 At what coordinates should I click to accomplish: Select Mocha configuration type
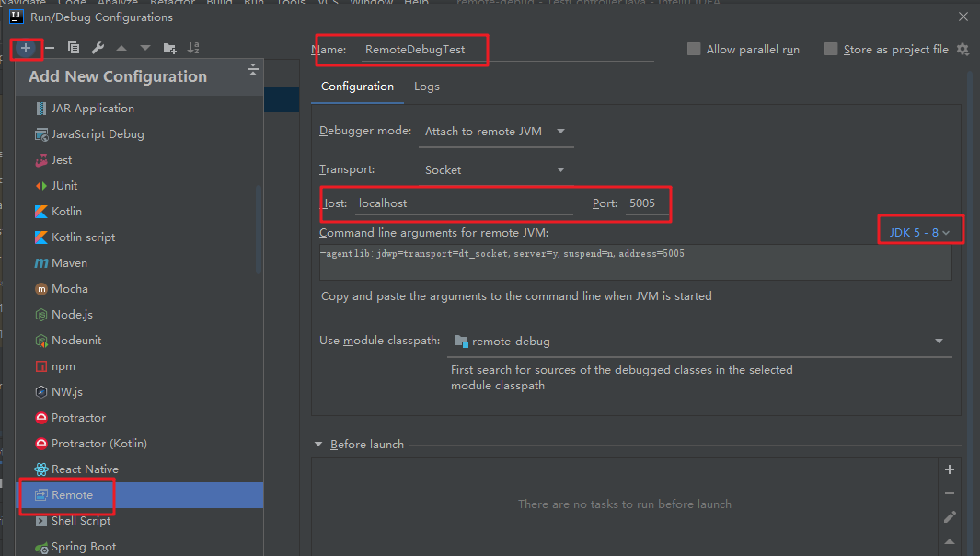pos(139,289)
